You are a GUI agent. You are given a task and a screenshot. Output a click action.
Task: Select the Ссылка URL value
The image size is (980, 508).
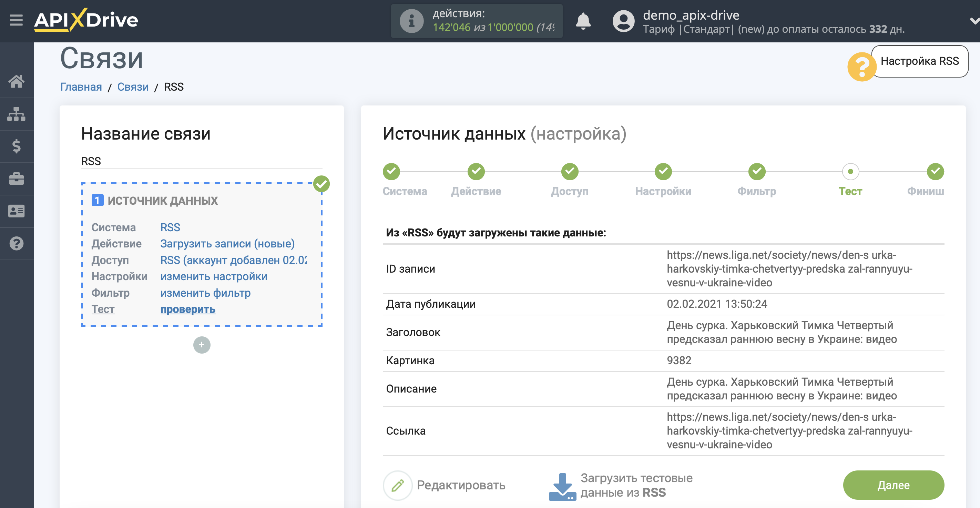pos(789,431)
